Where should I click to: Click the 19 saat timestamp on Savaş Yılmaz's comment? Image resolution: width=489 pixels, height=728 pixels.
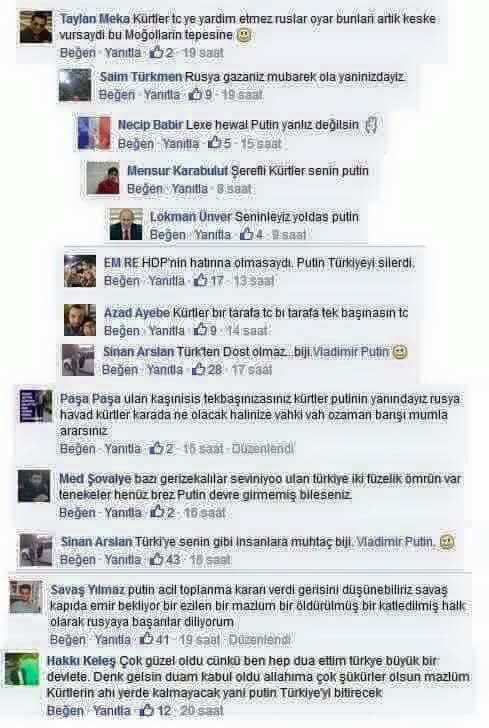[x=199, y=639]
